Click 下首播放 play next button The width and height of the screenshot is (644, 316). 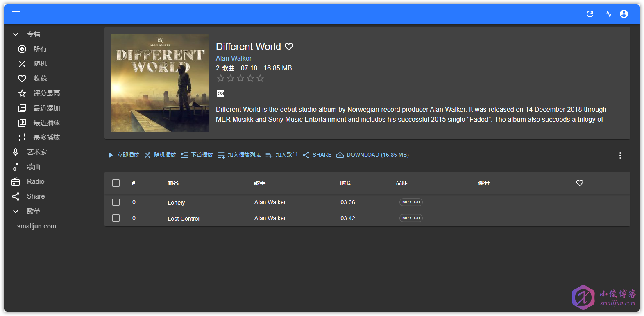[x=197, y=155]
